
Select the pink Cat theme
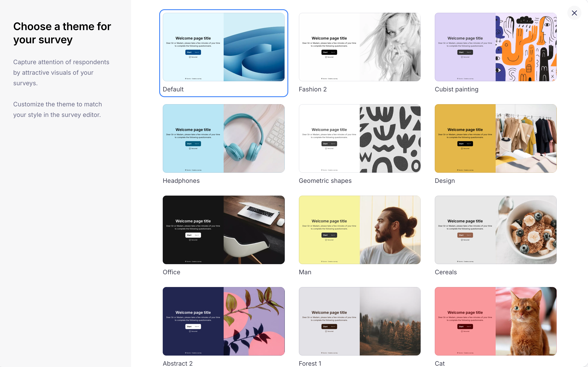point(495,321)
